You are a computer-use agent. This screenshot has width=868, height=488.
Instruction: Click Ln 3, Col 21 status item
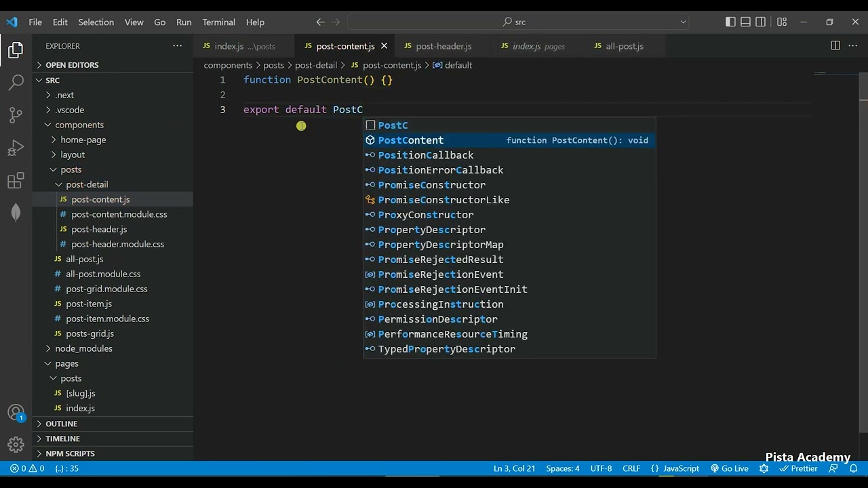(514, 468)
